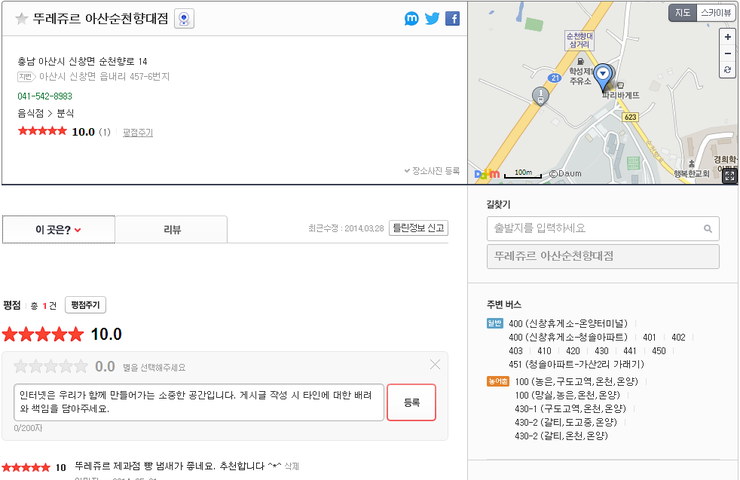Click the 장소사진 등록 link
The width and height of the screenshot is (740, 480).
[432, 171]
